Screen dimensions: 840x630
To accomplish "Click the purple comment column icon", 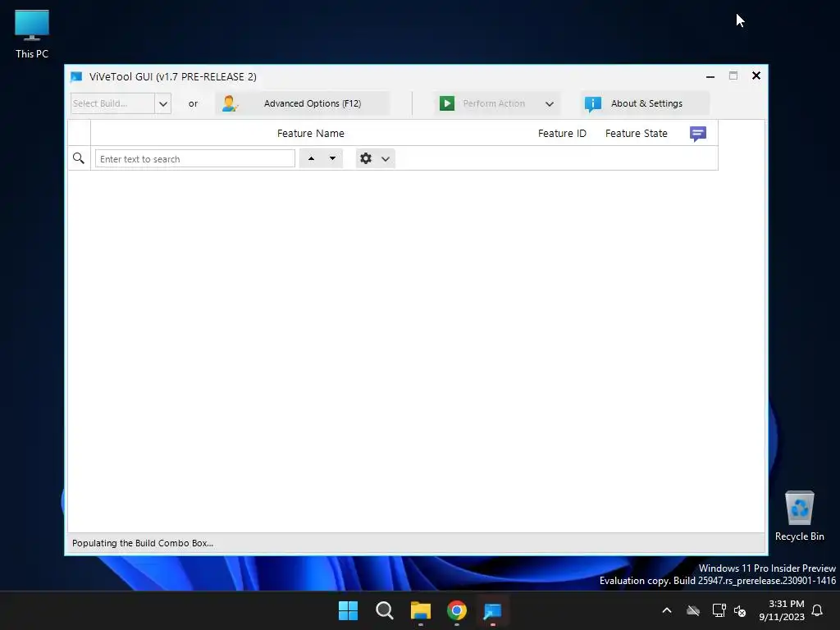I will pos(698,134).
